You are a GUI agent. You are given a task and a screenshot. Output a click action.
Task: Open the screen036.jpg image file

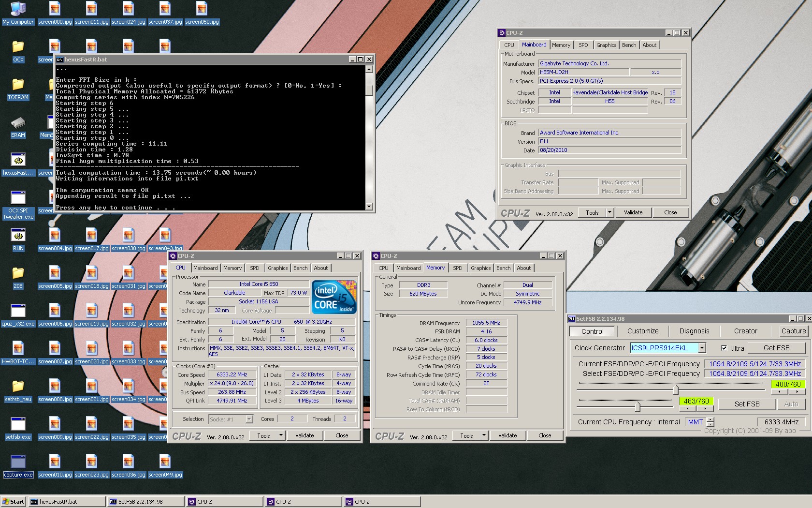[x=128, y=466]
